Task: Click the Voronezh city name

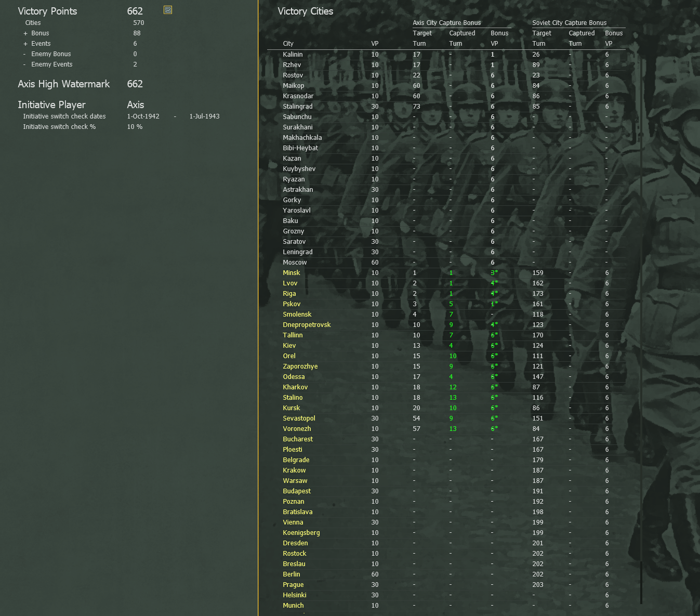Action: (x=297, y=429)
